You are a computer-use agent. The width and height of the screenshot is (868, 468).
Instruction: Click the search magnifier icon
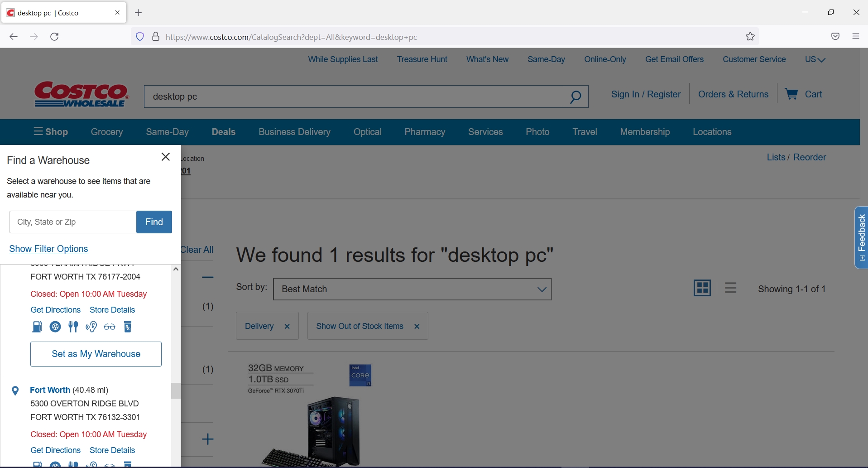click(x=576, y=96)
